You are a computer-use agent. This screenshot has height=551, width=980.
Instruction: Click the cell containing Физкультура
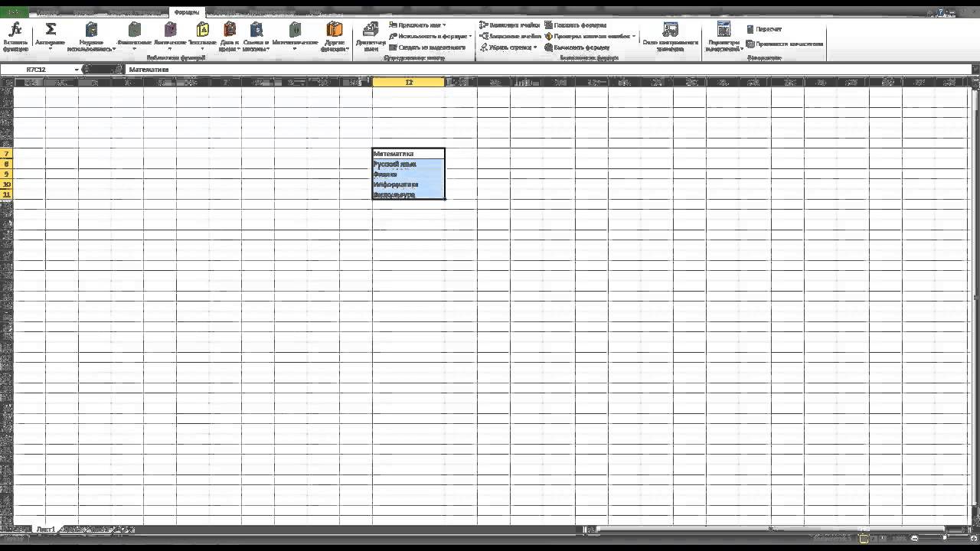point(408,194)
